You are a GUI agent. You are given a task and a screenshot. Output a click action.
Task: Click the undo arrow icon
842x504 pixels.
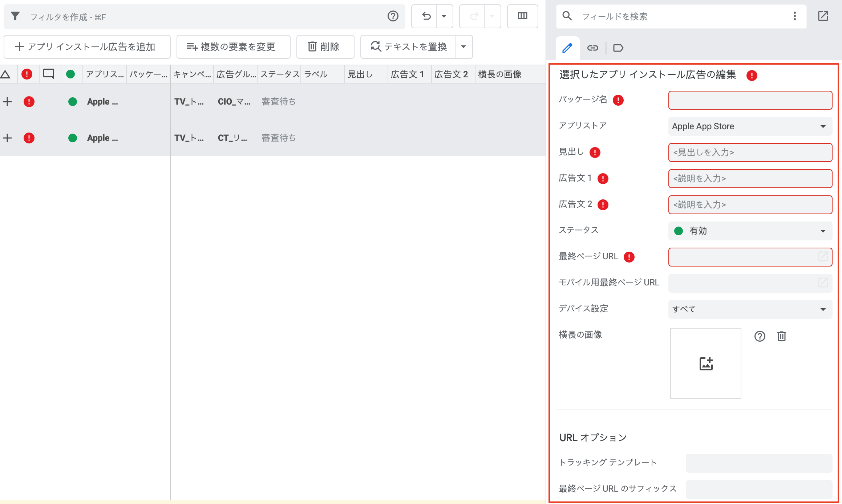426,16
